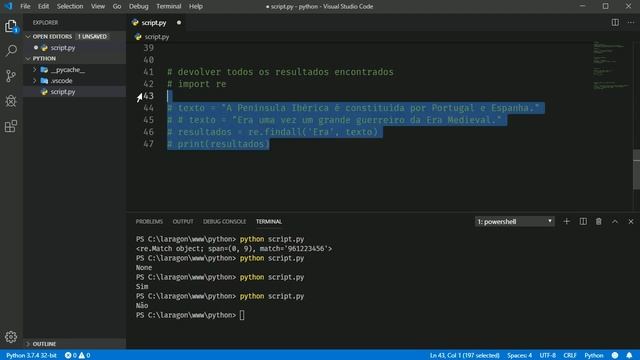640x360 pixels.
Task: Switch to the Output panel tab
Action: 183,221
